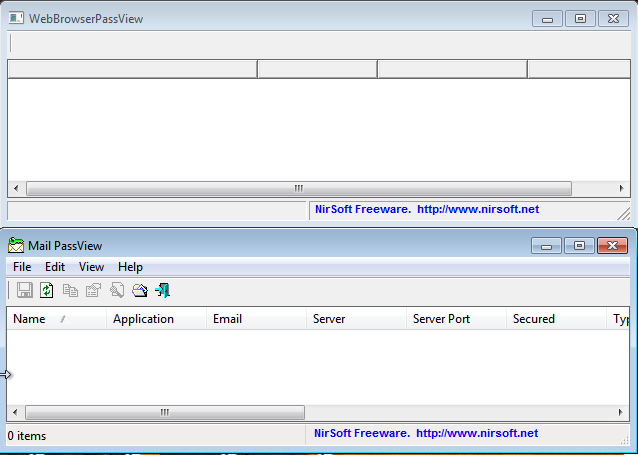
Task: Click WebBrowserPassView resize grip corner
Action: 624,214
